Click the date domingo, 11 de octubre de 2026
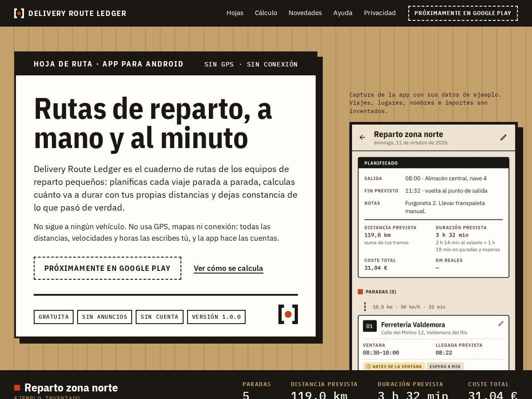 [411, 143]
